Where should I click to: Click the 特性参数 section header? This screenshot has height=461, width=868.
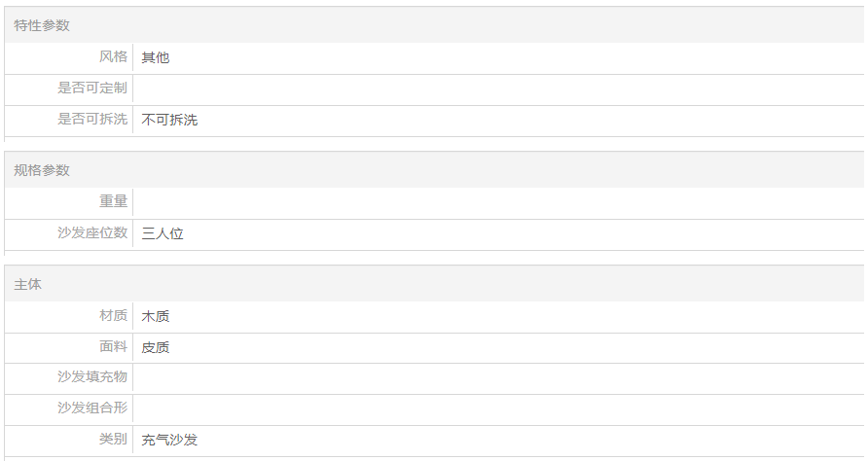click(x=42, y=25)
